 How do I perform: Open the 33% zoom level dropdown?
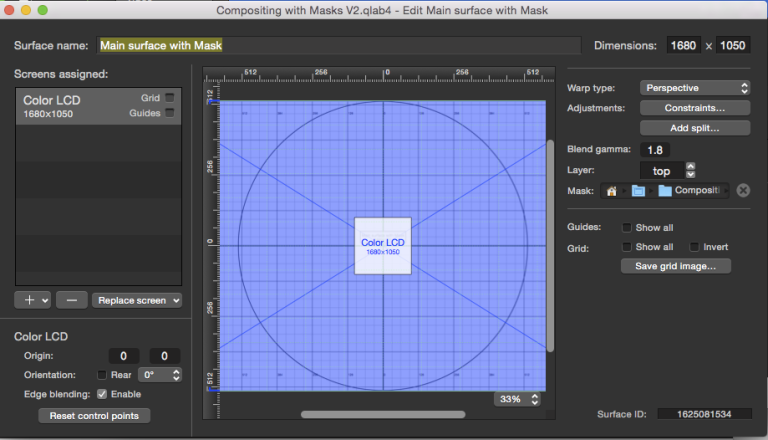pos(519,399)
